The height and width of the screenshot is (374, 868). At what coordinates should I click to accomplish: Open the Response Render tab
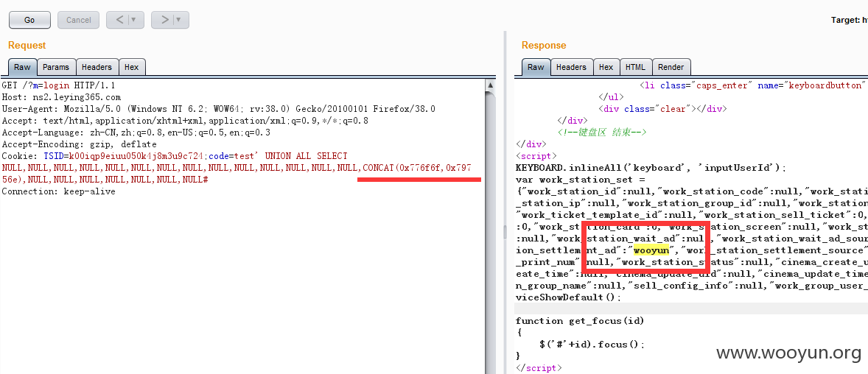[671, 67]
